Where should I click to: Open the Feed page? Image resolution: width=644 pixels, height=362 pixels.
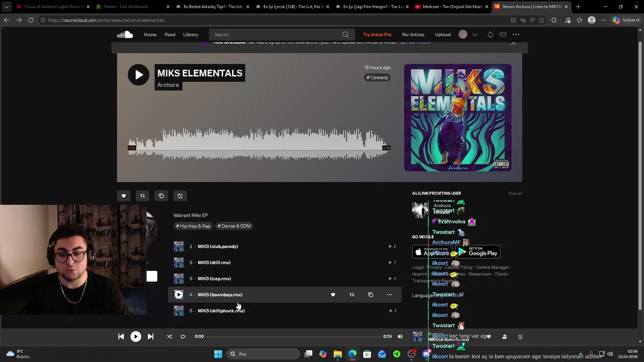coord(170,35)
